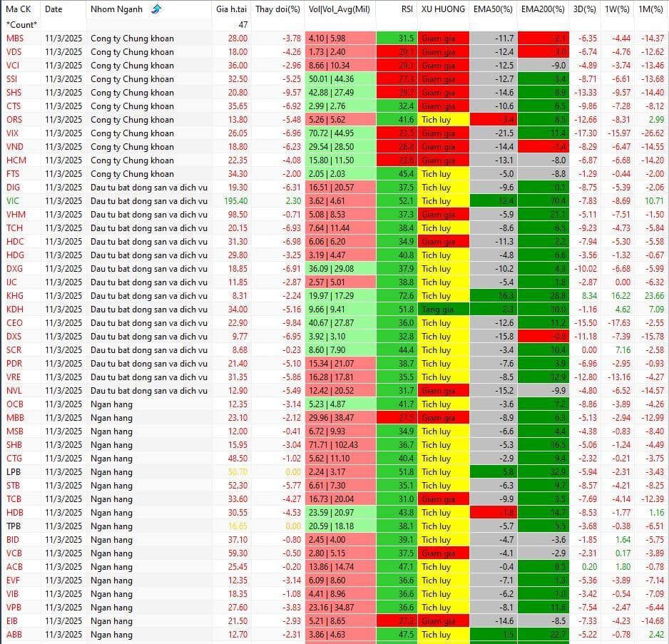
Task: Click VIC EMA200 value 70.4
Action: 557,201
